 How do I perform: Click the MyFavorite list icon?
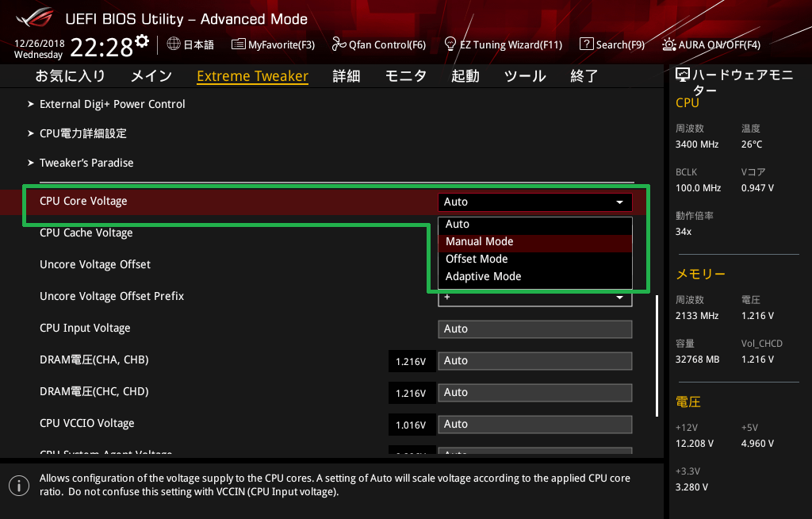(x=238, y=44)
